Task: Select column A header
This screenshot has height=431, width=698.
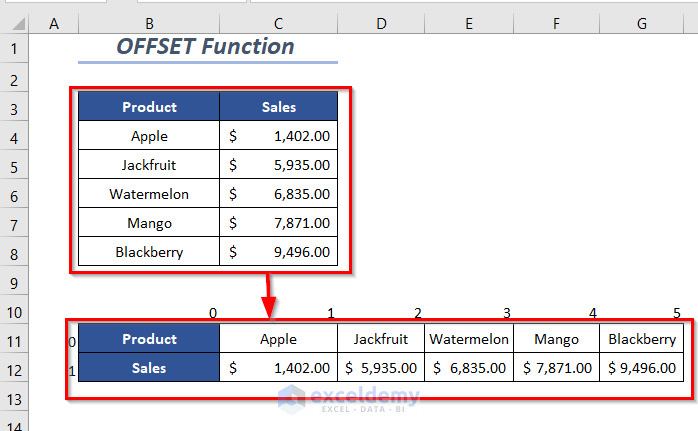Action: click(53, 22)
